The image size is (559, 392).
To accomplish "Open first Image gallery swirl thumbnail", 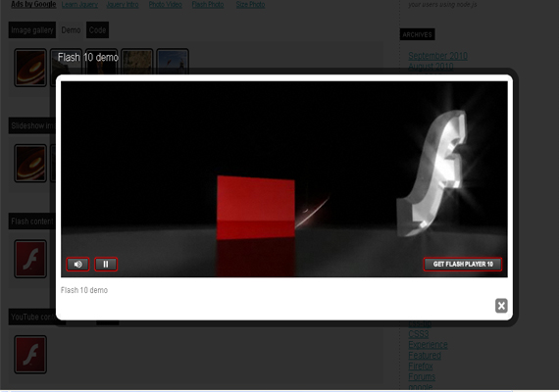I will (30, 68).
